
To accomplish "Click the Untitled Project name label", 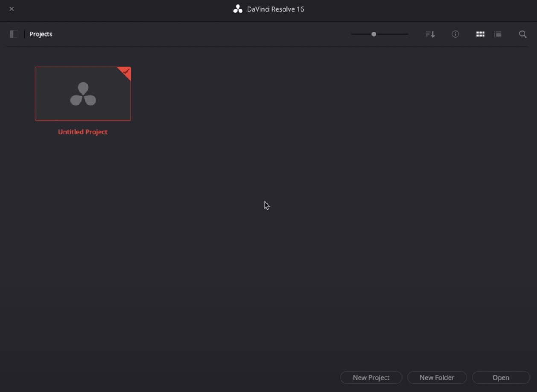I will (83, 132).
